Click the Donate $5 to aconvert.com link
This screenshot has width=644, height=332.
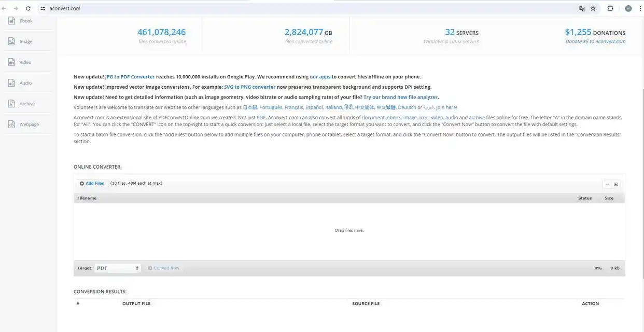tap(595, 41)
